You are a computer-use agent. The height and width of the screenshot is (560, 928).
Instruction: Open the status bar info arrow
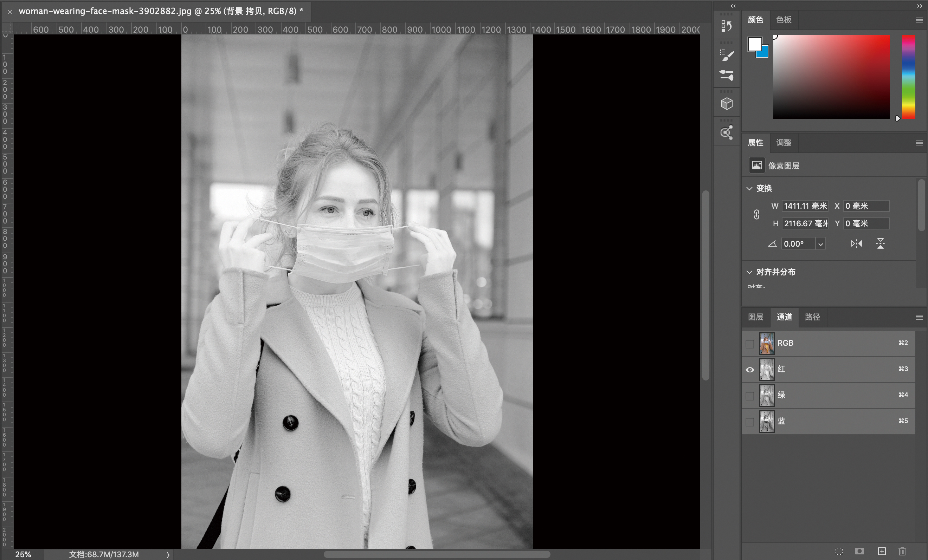[x=168, y=554]
